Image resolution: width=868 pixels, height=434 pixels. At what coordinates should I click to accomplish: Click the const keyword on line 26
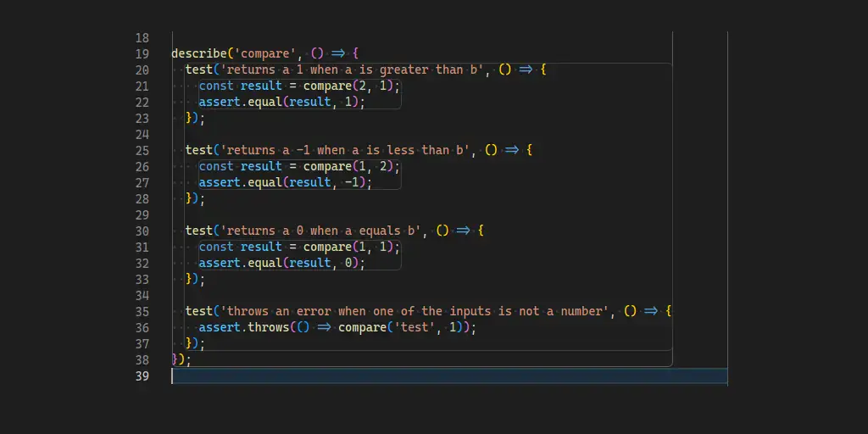coord(216,167)
